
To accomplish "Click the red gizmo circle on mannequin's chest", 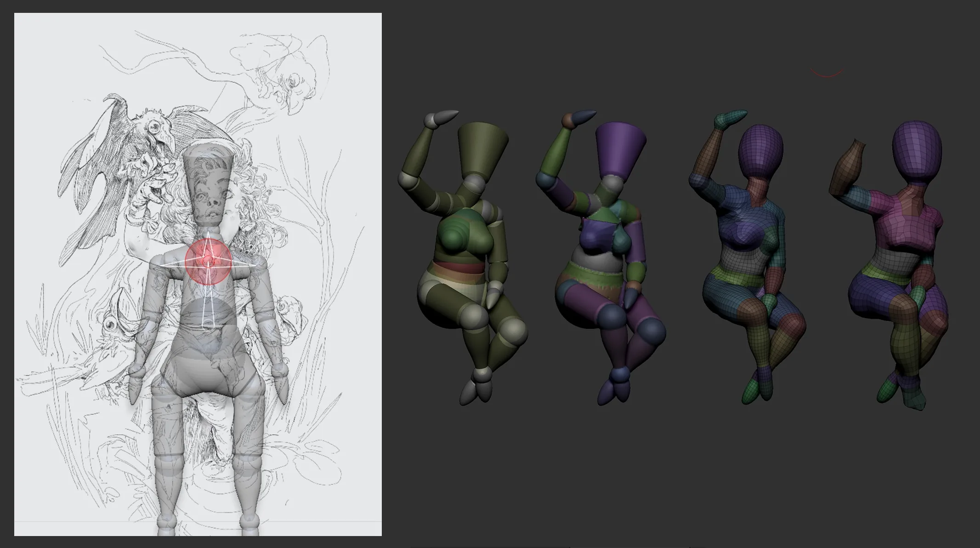I will pos(208,261).
